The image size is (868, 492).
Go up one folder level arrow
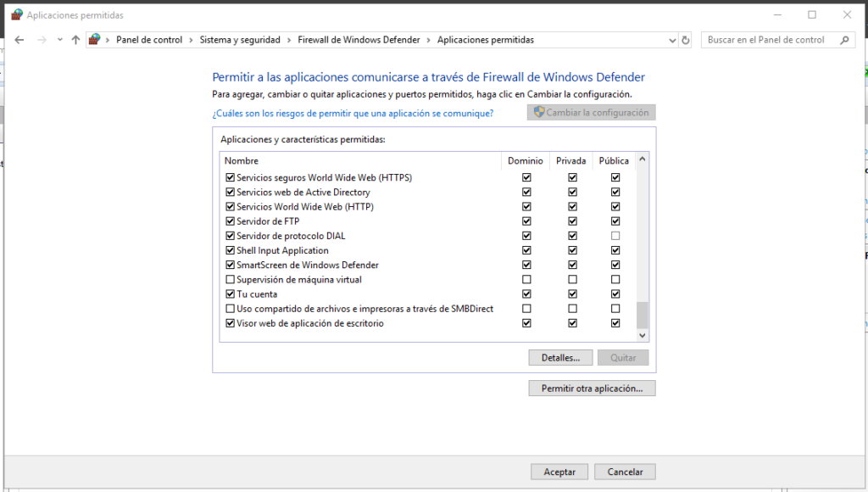coord(75,40)
